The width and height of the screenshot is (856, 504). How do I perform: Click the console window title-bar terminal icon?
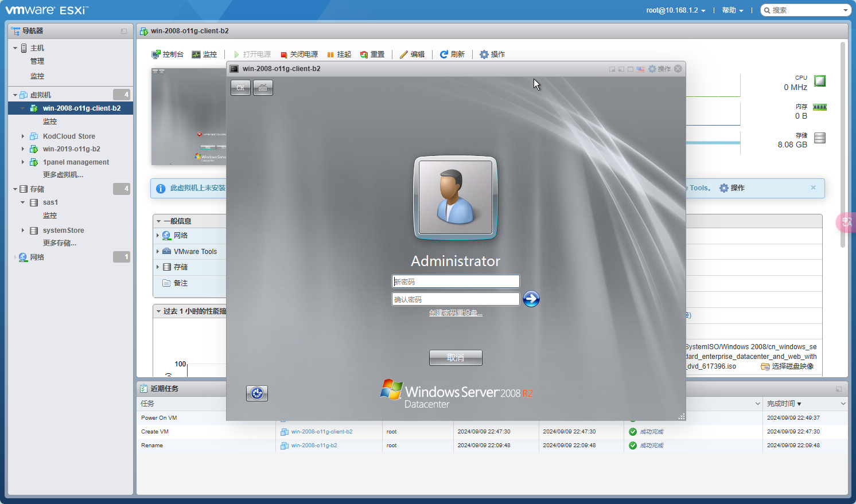(x=234, y=69)
